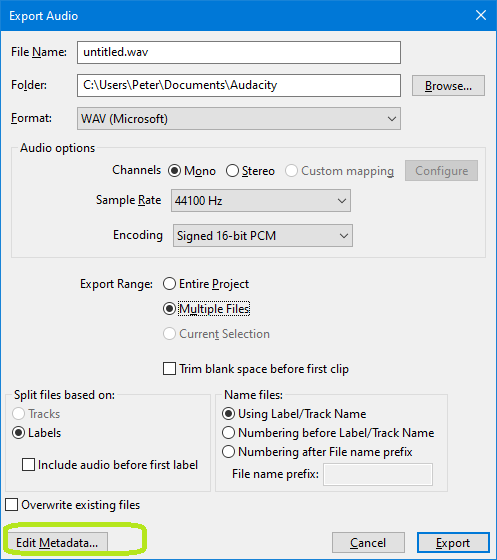Click the Folder path field
This screenshot has height=560, width=497.
coord(239,85)
